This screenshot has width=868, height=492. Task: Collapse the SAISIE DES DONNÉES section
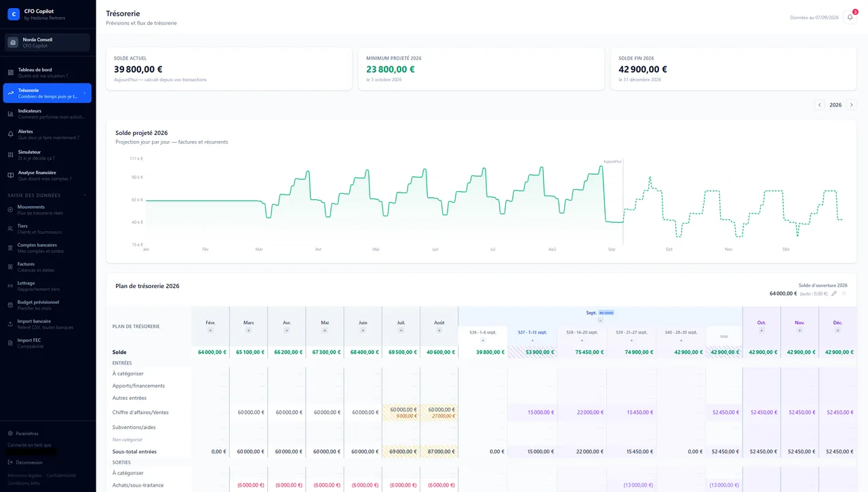click(x=85, y=195)
